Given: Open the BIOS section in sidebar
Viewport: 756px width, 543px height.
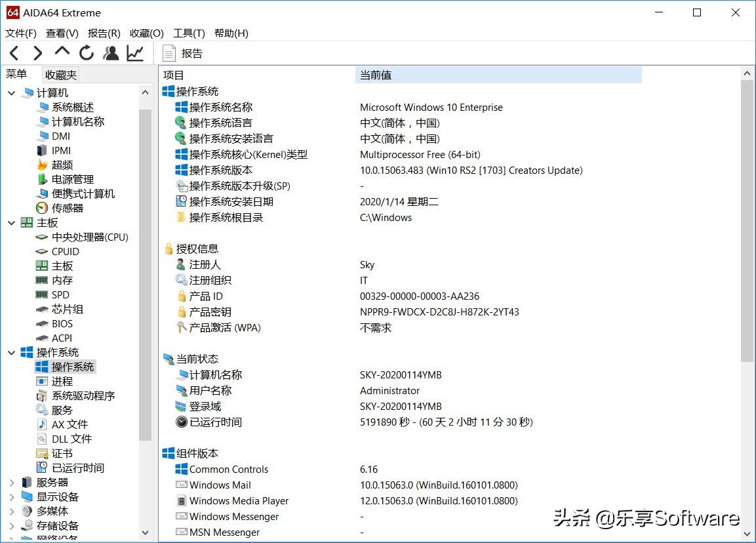Looking at the screenshot, I should pyautogui.click(x=63, y=323).
